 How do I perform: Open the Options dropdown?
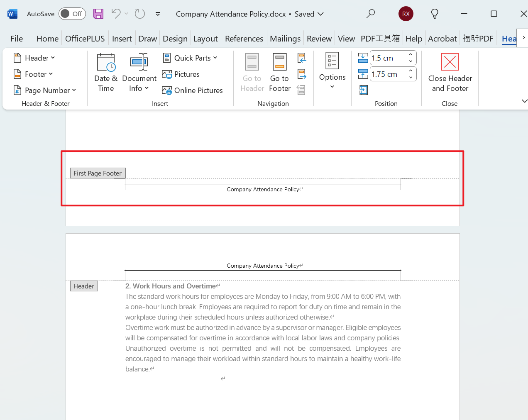click(x=332, y=71)
